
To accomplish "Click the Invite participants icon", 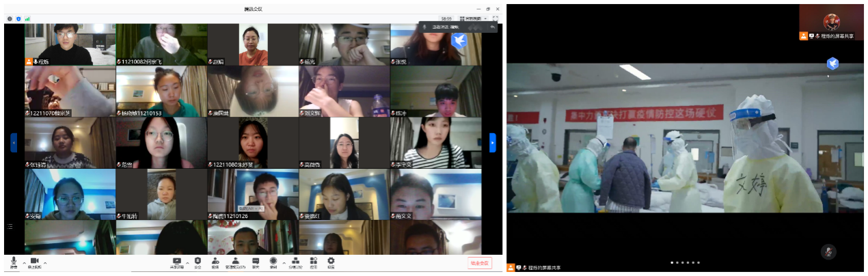I will click(x=215, y=262).
